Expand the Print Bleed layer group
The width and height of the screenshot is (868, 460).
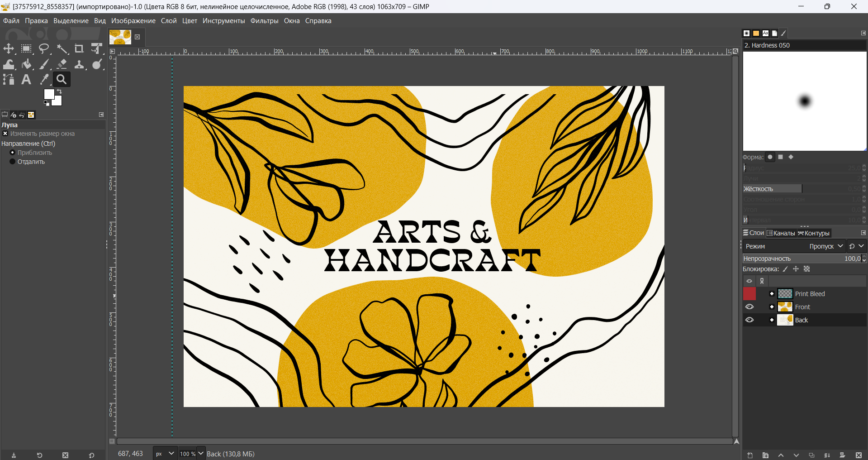772,294
